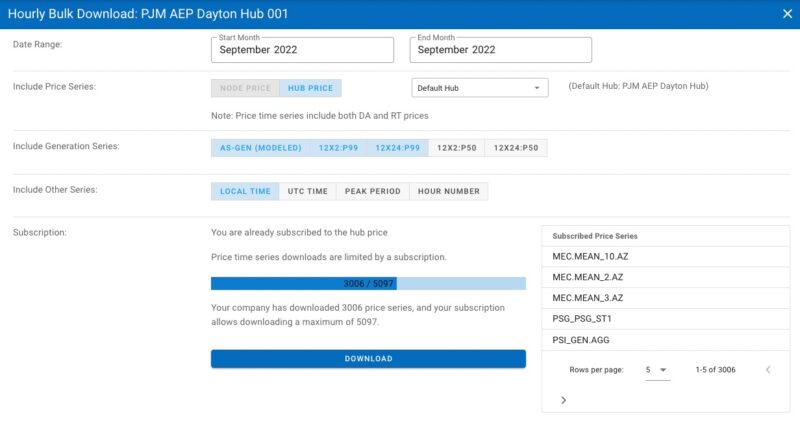The image size is (800, 421).
Task: Go to next page of subscribed series
Action: (x=563, y=400)
